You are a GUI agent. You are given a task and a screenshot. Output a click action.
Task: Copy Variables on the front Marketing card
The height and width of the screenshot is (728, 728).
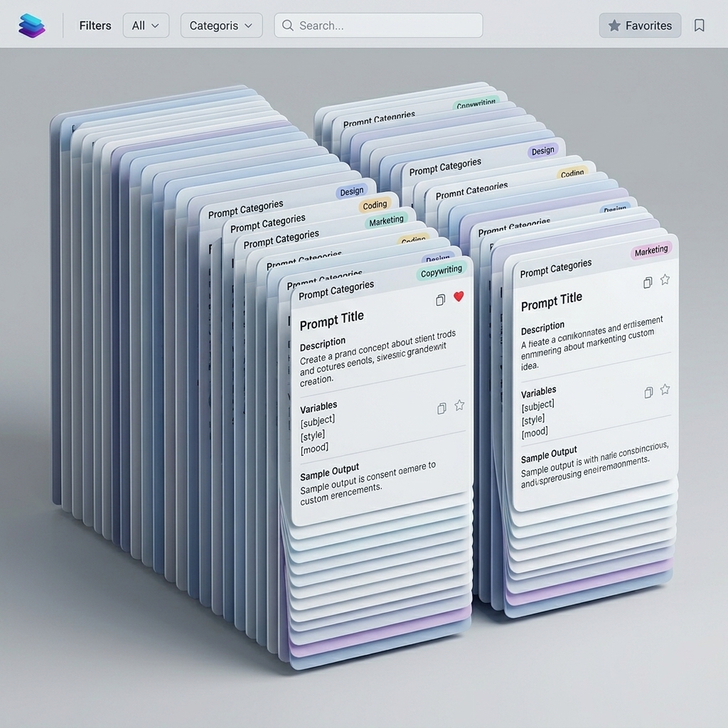648,392
